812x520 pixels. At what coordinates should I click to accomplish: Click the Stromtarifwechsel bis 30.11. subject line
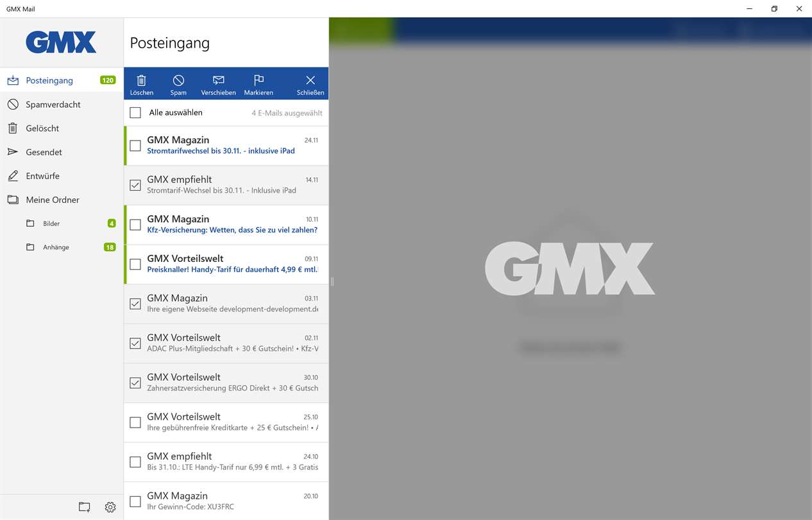coord(221,151)
